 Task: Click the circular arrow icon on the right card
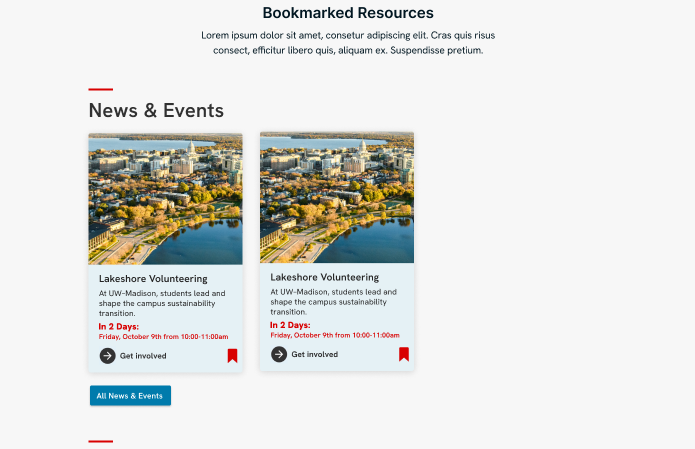point(279,354)
